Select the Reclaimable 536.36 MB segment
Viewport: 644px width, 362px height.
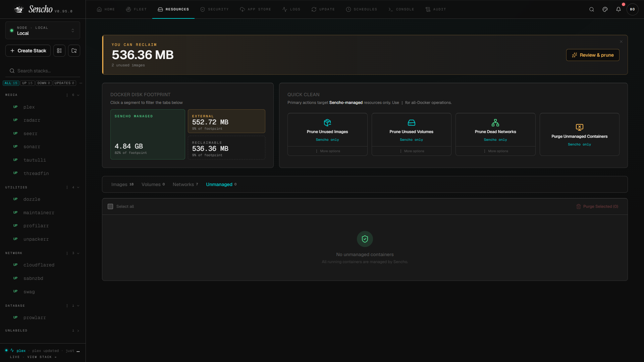226,147
